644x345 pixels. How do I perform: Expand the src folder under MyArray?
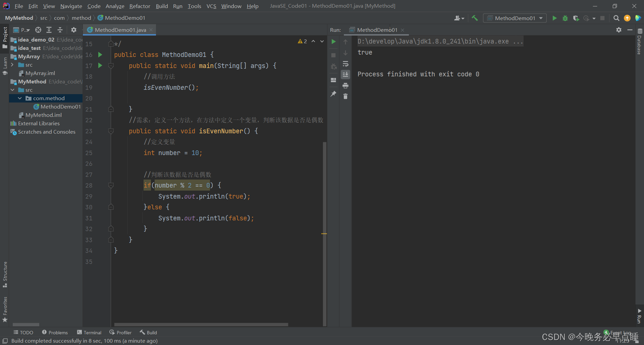point(12,65)
